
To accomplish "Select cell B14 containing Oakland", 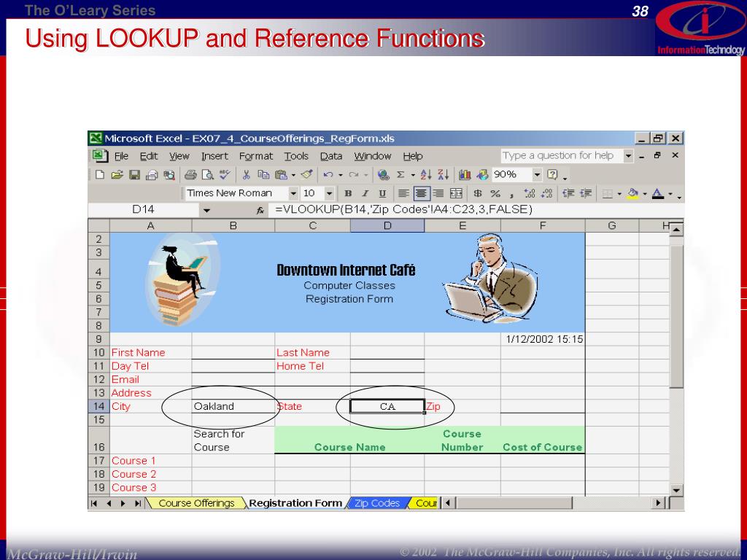I will (233, 406).
